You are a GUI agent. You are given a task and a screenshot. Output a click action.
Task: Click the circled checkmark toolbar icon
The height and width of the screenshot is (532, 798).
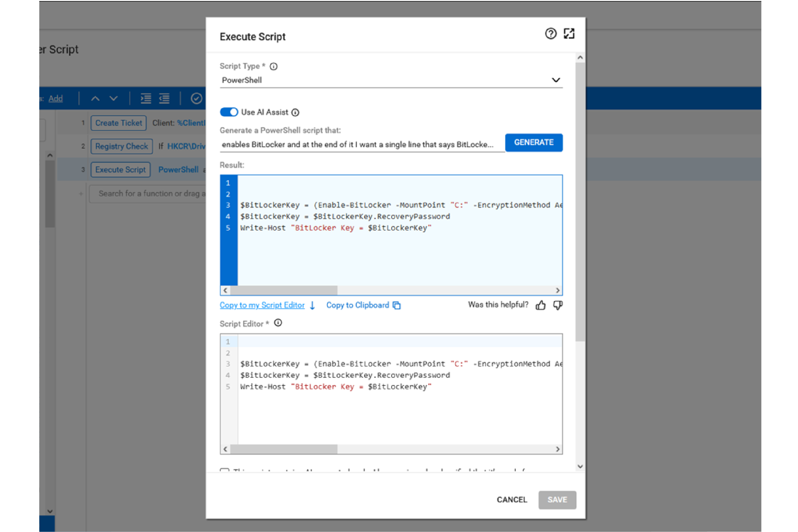pos(196,99)
